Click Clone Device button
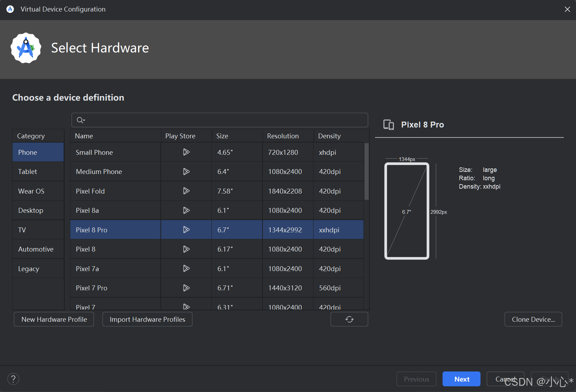576x392 pixels. pos(533,319)
